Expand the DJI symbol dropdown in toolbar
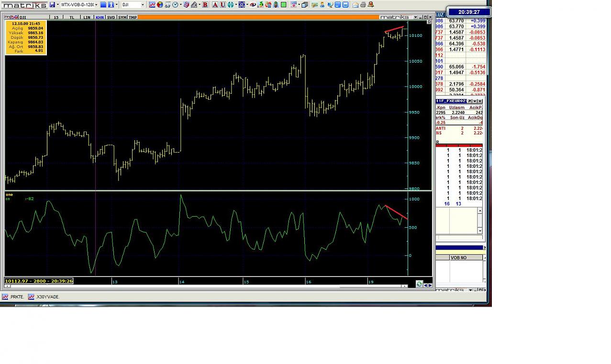This screenshot has height=364, width=611. click(x=143, y=5)
